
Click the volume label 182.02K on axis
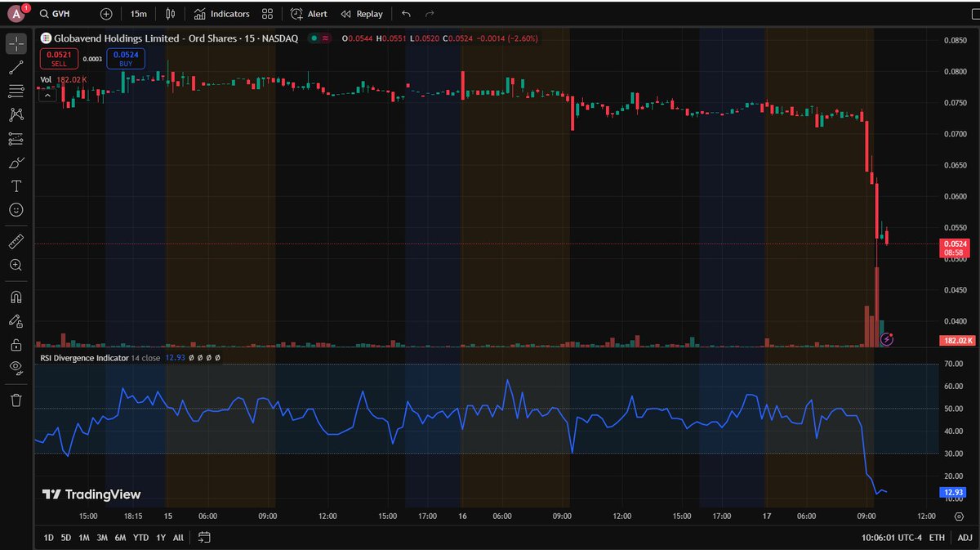coord(955,340)
